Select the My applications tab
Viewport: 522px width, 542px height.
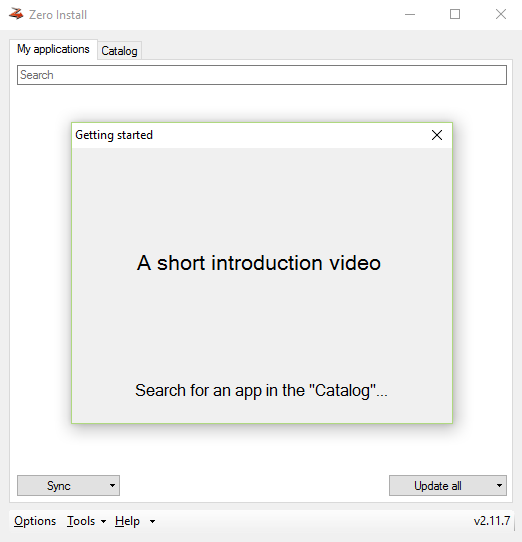[x=53, y=49]
